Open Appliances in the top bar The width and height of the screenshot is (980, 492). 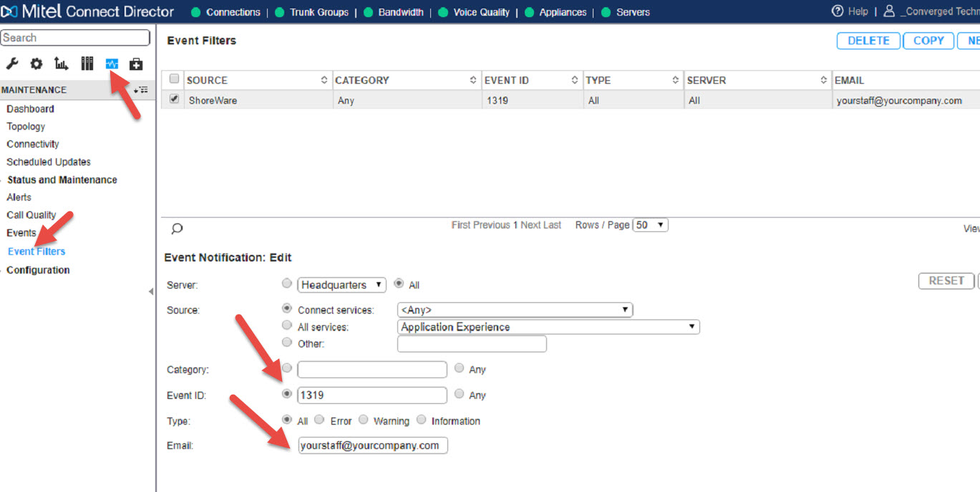coord(563,12)
